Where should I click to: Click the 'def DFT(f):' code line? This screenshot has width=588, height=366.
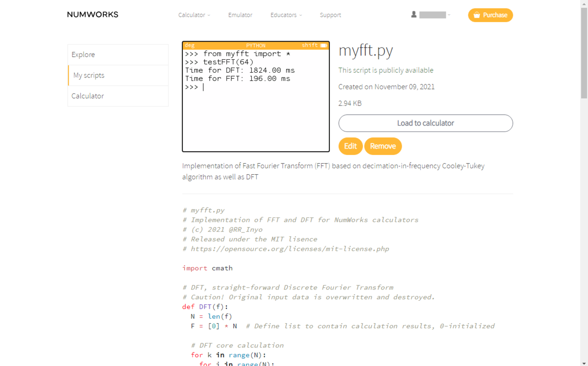[x=205, y=307]
